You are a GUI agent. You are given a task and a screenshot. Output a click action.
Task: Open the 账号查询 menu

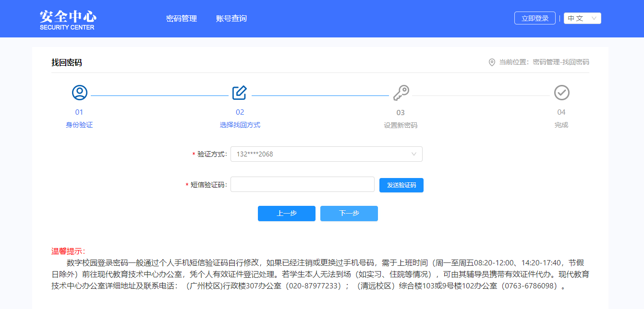point(231,19)
